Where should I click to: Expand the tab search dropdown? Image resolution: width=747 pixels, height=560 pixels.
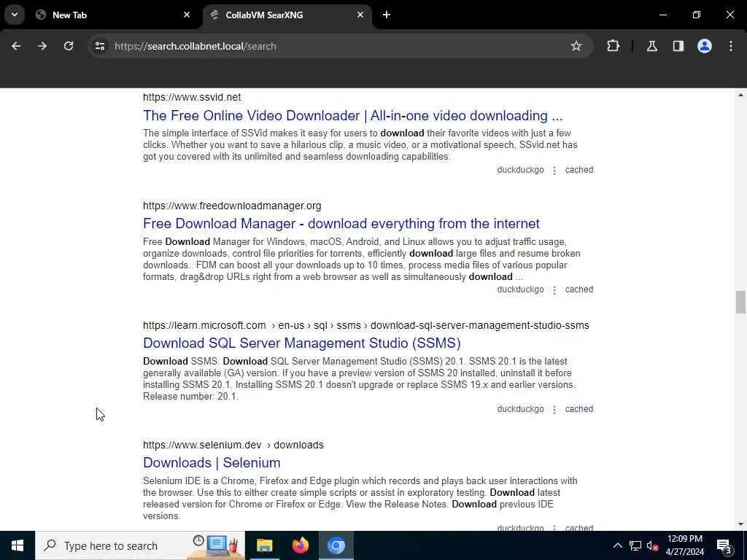[15, 15]
